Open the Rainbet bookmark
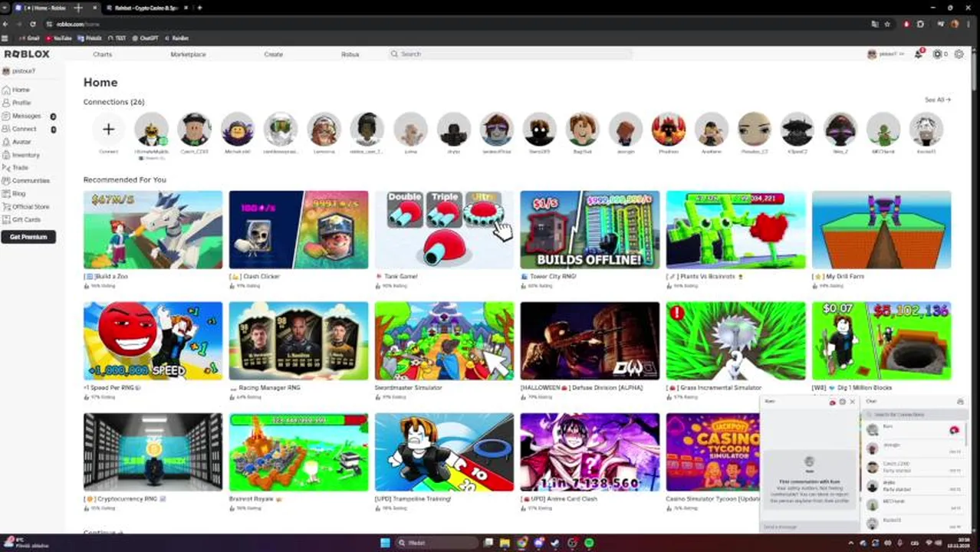The height and width of the screenshot is (552, 980). 176,38
